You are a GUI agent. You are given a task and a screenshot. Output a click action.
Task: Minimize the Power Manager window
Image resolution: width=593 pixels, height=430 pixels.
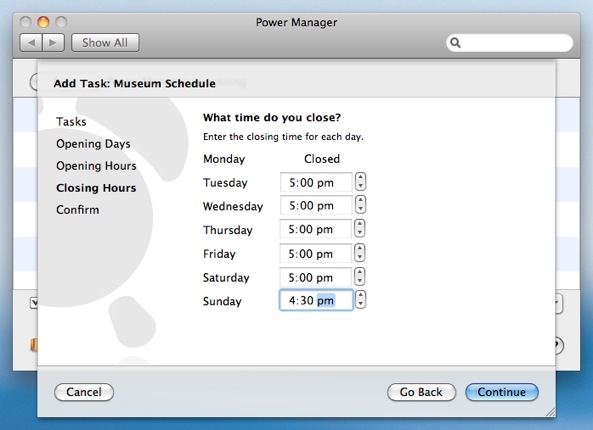point(43,22)
